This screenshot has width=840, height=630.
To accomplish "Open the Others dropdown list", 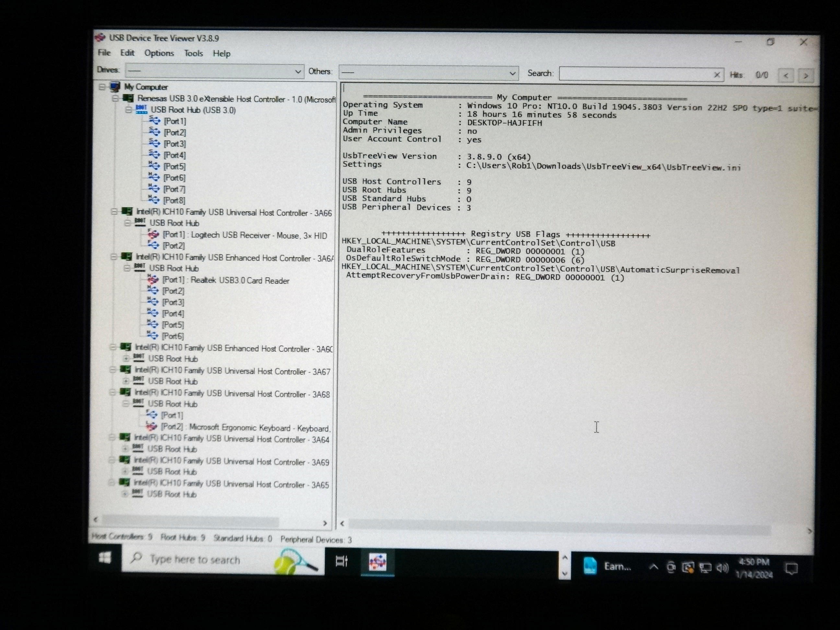I will coord(428,73).
